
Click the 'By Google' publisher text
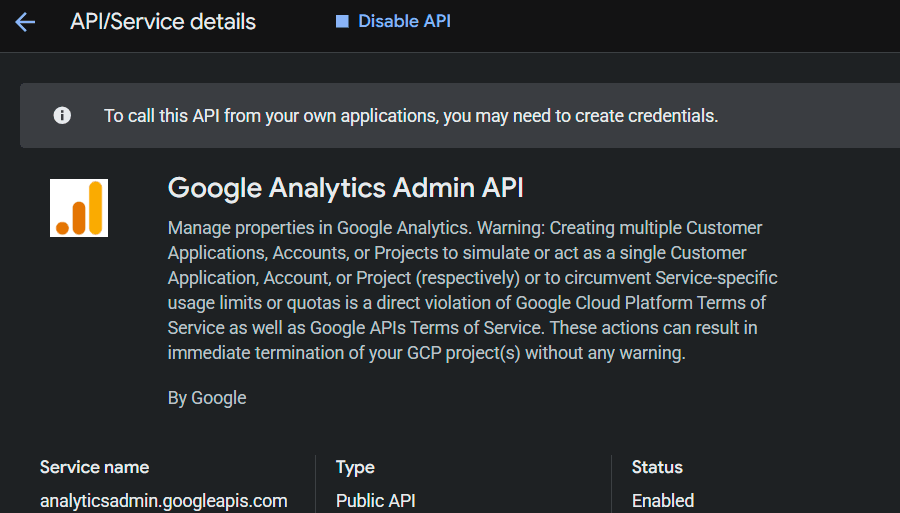[x=207, y=398]
